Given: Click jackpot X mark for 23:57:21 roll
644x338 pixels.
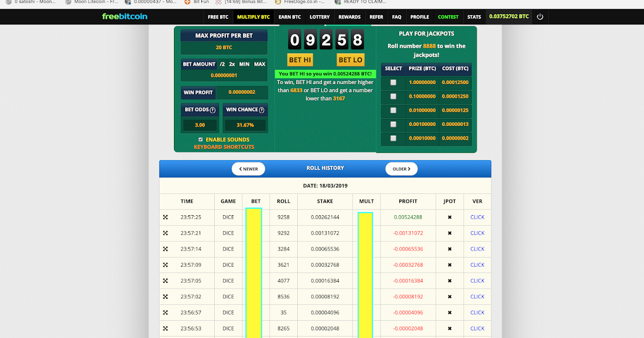Looking at the screenshot, I should (450, 233).
